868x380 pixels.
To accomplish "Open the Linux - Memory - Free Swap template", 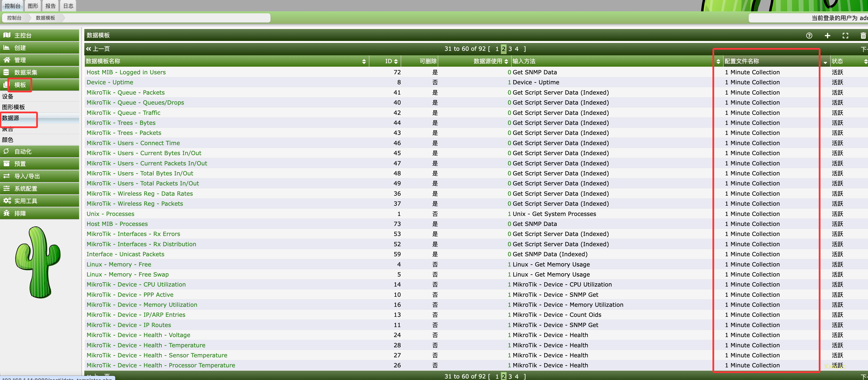I will pos(128,274).
